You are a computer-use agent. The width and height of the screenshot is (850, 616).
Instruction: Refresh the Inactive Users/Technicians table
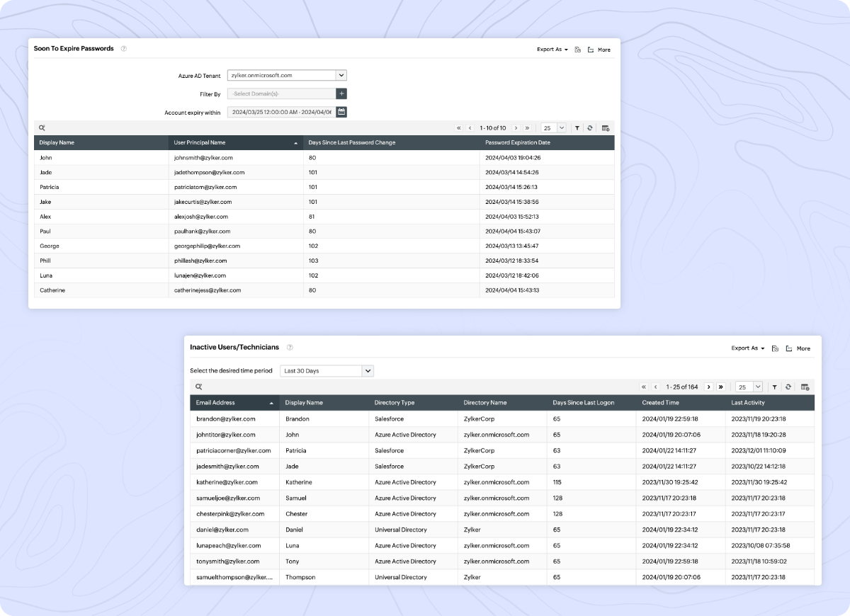coord(790,387)
